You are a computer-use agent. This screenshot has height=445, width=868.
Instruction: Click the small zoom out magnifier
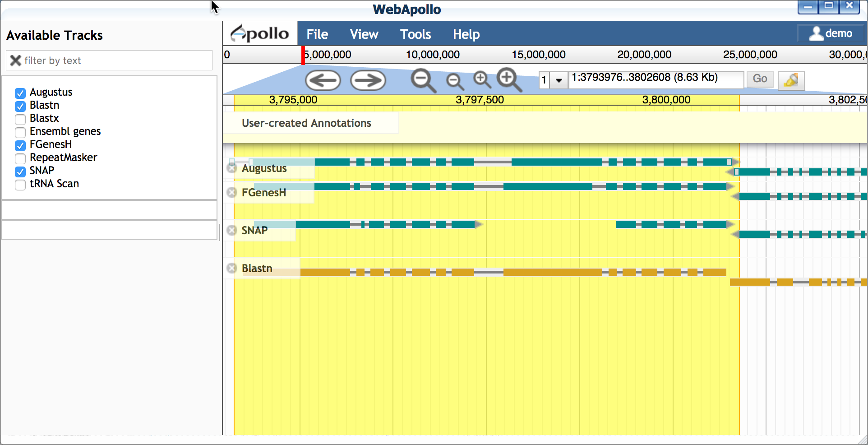pyautogui.click(x=455, y=82)
